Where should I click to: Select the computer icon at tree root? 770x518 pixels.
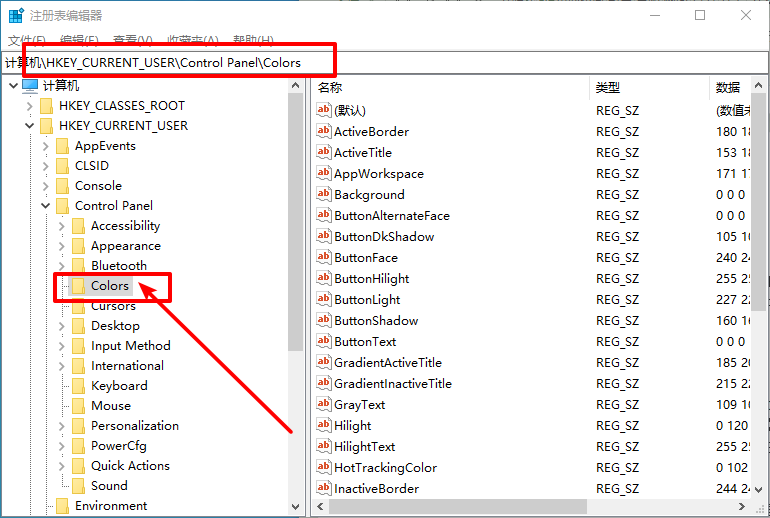coord(30,86)
